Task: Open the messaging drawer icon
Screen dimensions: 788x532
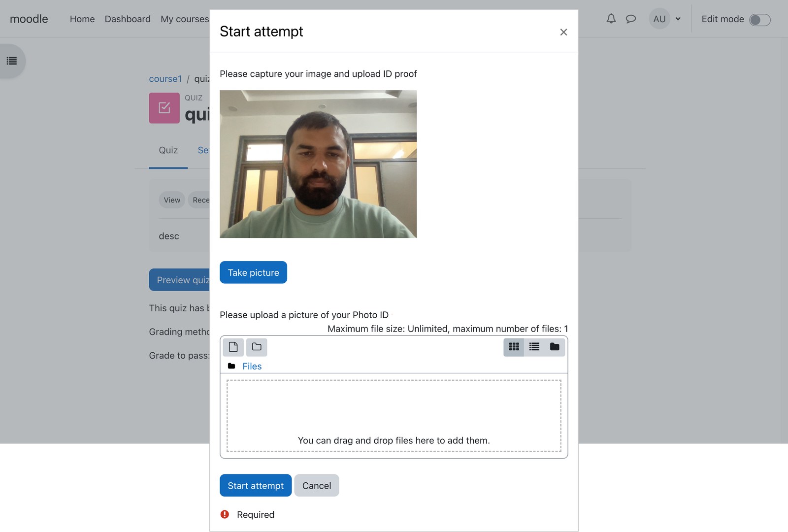Action: (x=631, y=19)
